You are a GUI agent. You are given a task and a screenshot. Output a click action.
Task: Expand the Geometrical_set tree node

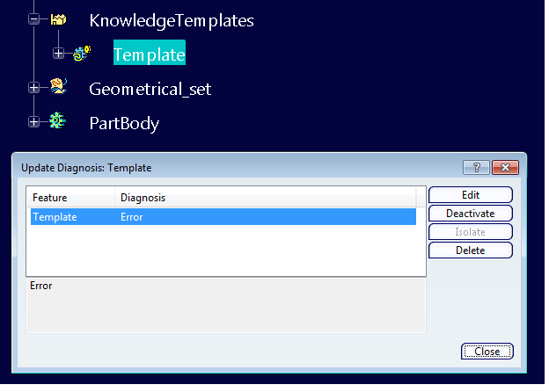[34, 87]
